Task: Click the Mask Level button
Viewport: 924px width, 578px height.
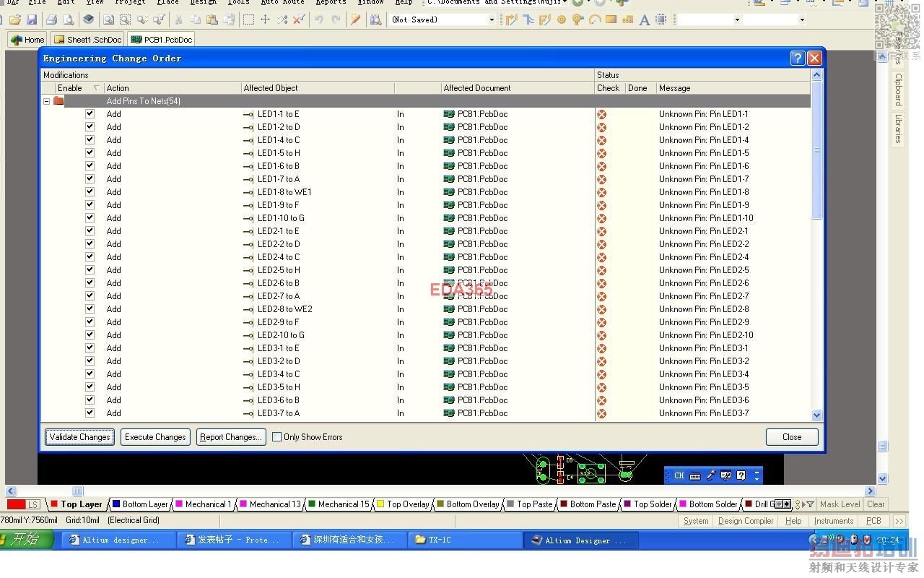Action: [840, 504]
